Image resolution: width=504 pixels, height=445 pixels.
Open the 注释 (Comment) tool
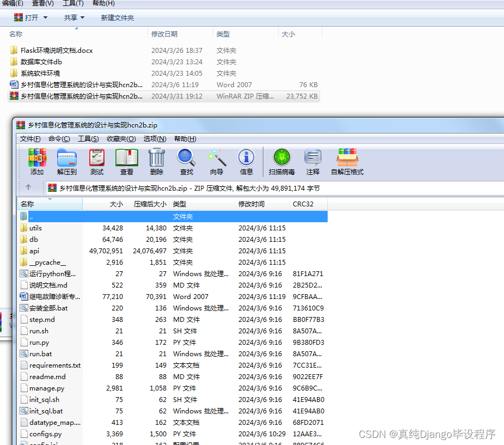[312, 162]
